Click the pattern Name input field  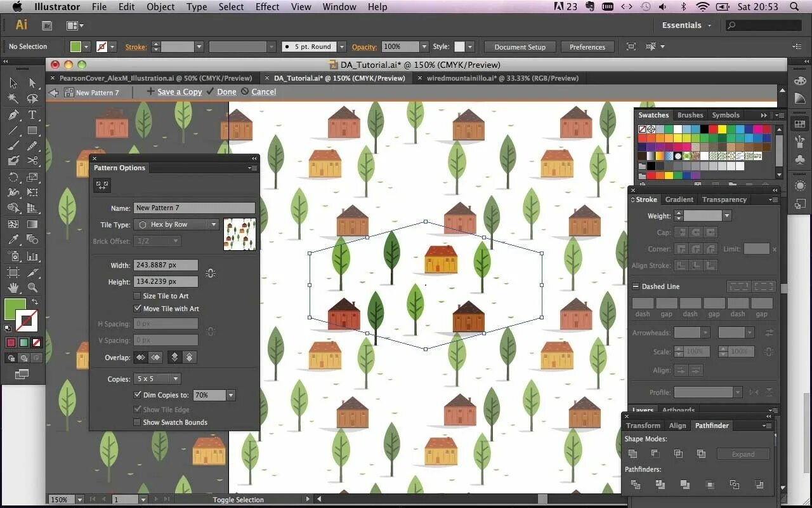194,208
